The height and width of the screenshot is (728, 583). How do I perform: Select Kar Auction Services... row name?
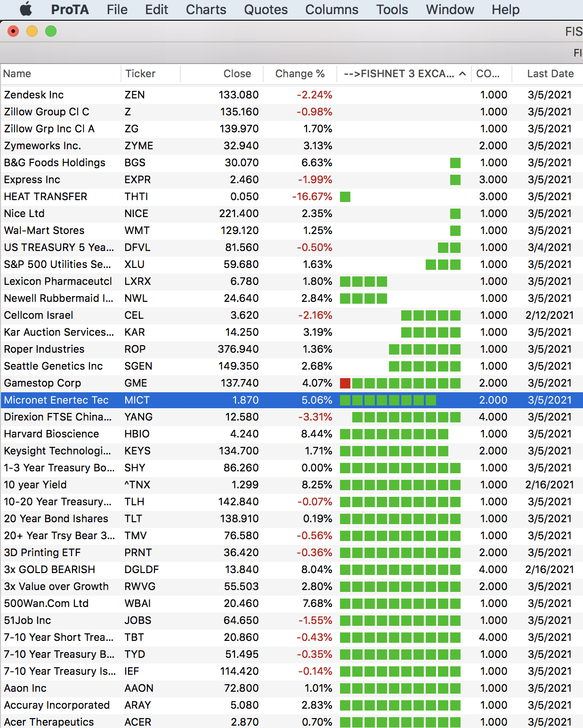click(x=59, y=332)
